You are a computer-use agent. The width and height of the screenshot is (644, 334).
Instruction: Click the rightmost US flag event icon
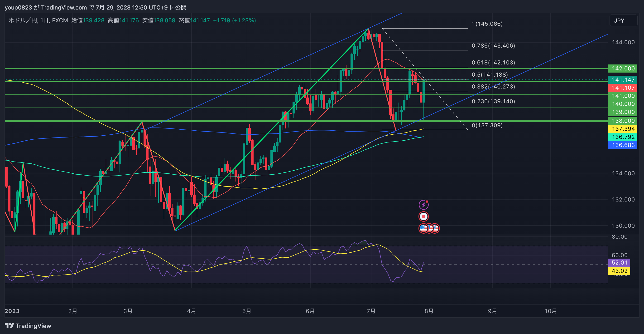click(436, 228)
